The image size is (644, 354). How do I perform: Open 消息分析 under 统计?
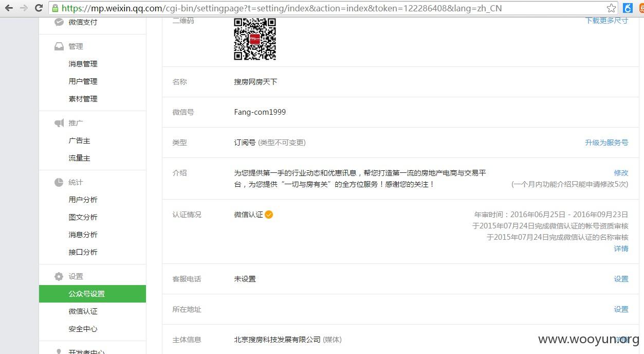pyautogui.click(x=83, y=235)
